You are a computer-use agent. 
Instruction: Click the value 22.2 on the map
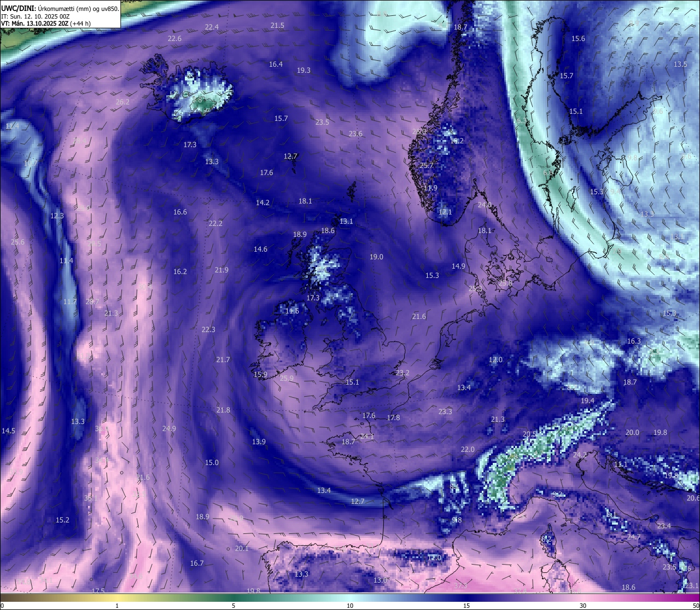coord(215,223)
